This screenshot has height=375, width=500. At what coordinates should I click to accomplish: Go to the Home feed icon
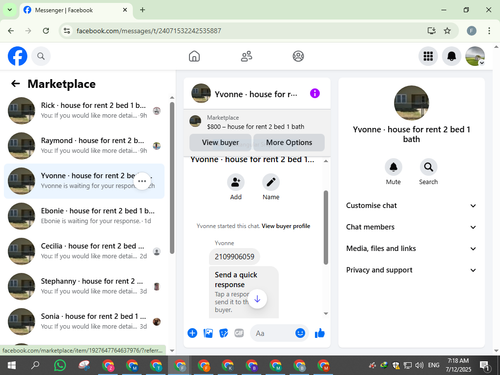pyautogui.click(x=194, y=56)
